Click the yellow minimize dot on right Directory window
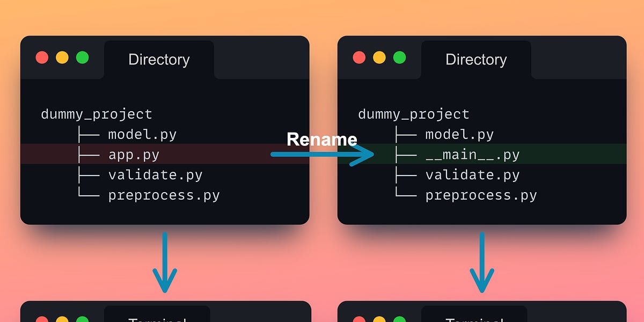This screenshot has height=322, width=644. (x=379, y=57)
